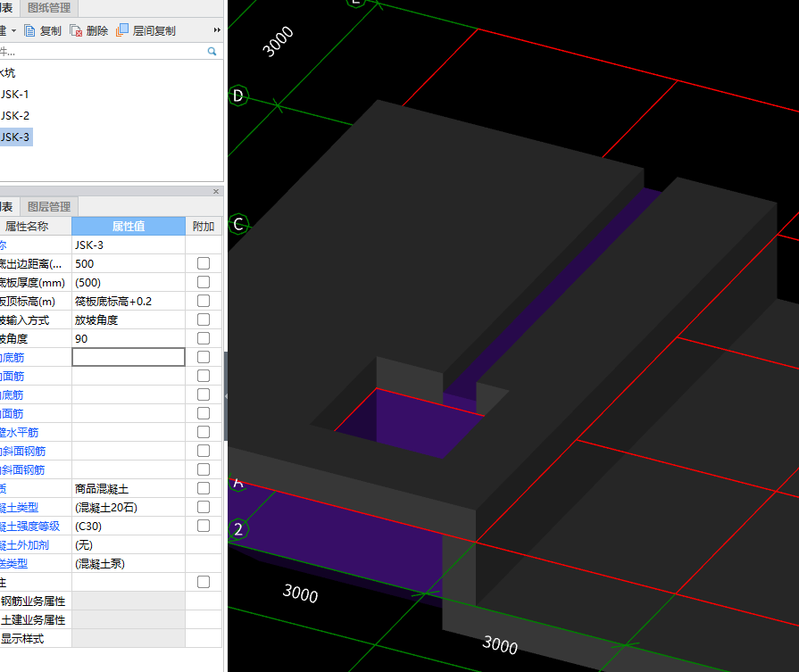Tick the checkbox for the 板顶标高(m) row
This screenshot has height=672, width=799.
pyautogui.click(x=204, y=301)
